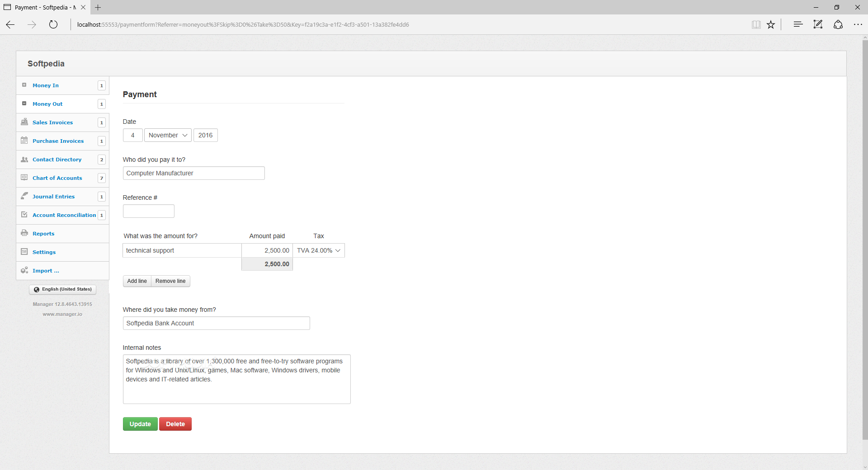Click the browser address bar URL
The width and height of the screenshot is (868, 470).
(x=243, y=24)
